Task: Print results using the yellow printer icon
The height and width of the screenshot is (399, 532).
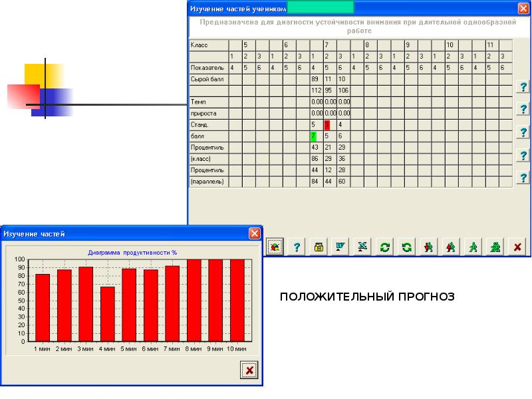Action: [319, 247]
